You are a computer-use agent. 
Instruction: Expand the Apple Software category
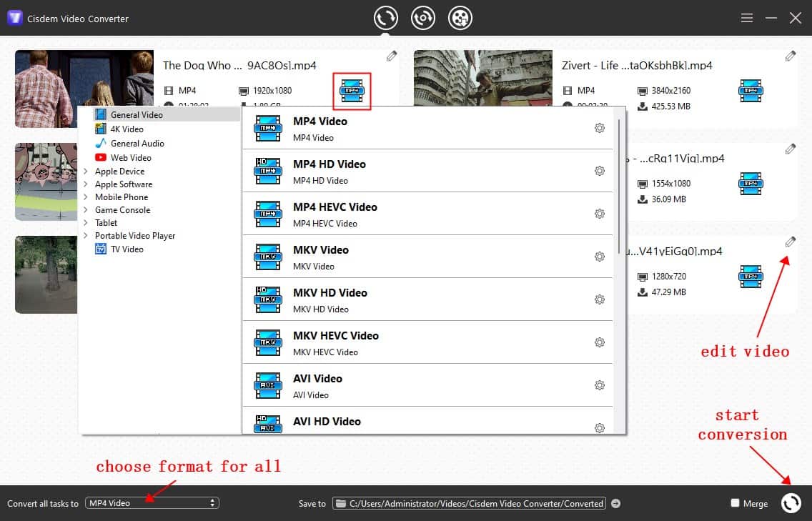coord(86,184)
